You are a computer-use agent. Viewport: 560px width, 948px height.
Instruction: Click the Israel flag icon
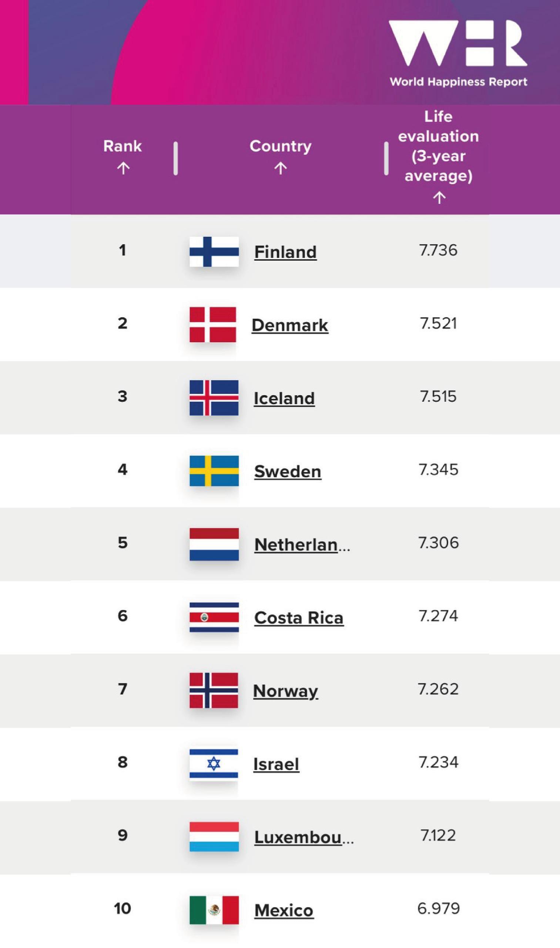pos(214,764)
